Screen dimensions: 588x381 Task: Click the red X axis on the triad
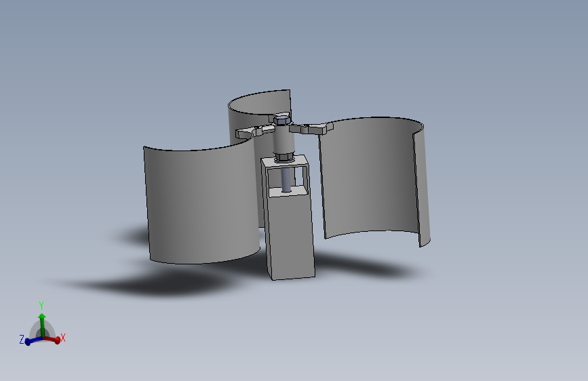(x=52, y=340)
